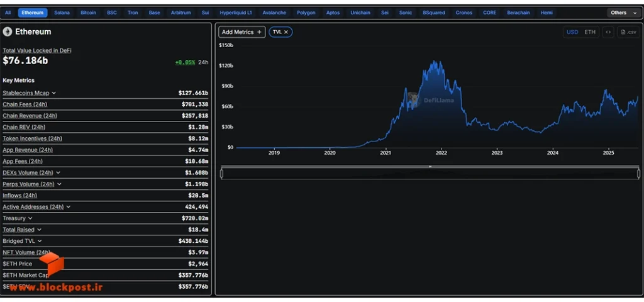Select the Sei chain tab
This screenshot has height=302, width=644.
[385, 13]
